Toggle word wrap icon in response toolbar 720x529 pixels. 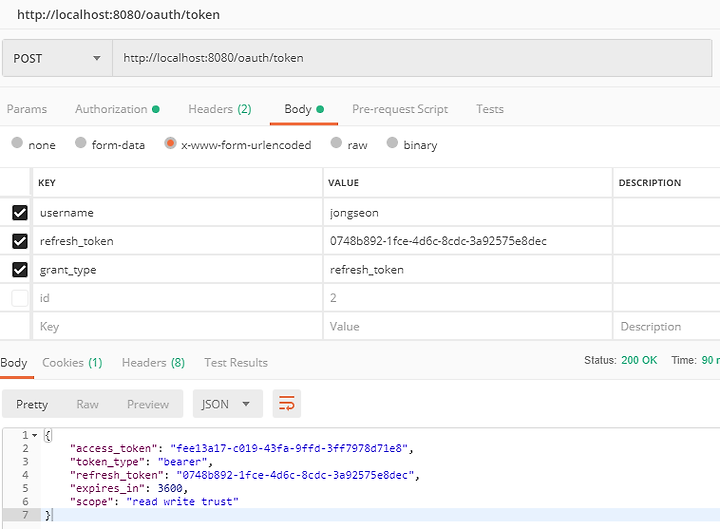click(x=287, y=404)
